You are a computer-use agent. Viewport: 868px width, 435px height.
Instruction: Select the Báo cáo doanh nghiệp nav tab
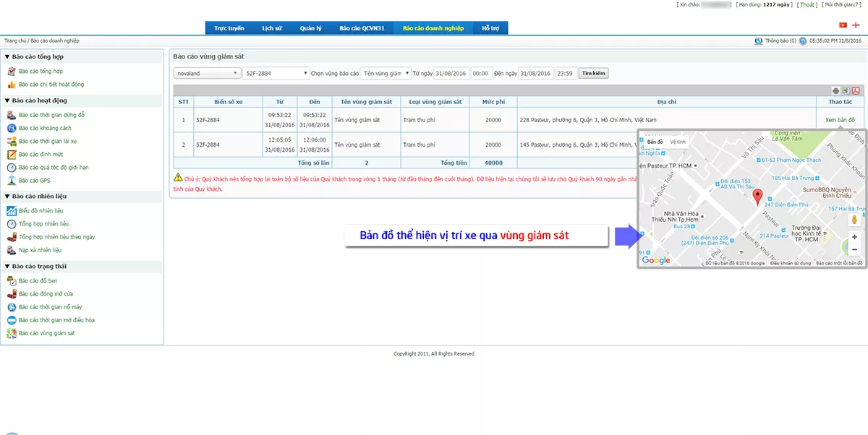click(434, 28)
